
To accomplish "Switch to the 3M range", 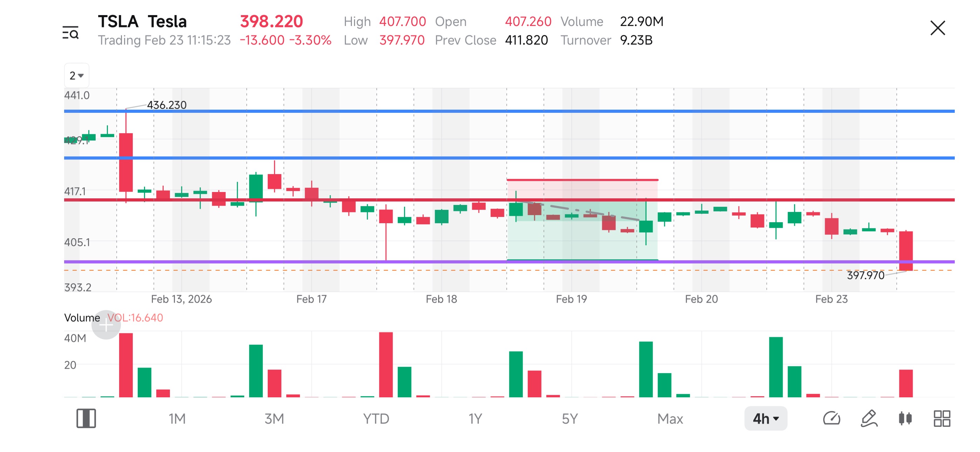I will [274, 418].
